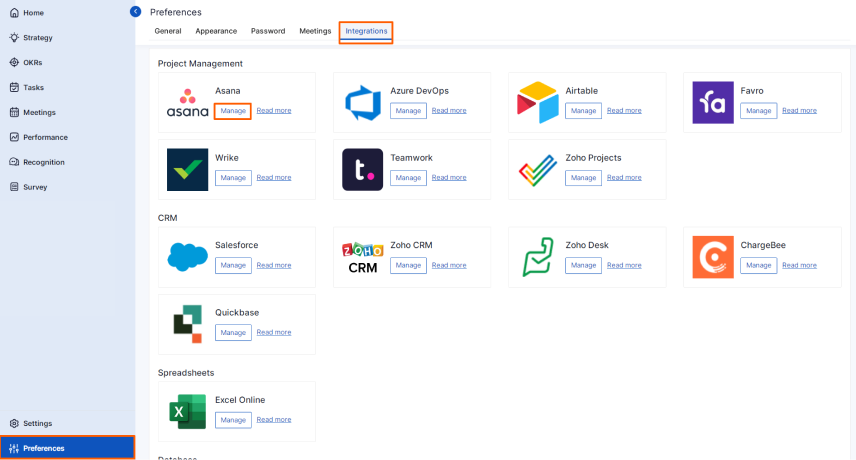Open the Password tab

coord(268,31)
